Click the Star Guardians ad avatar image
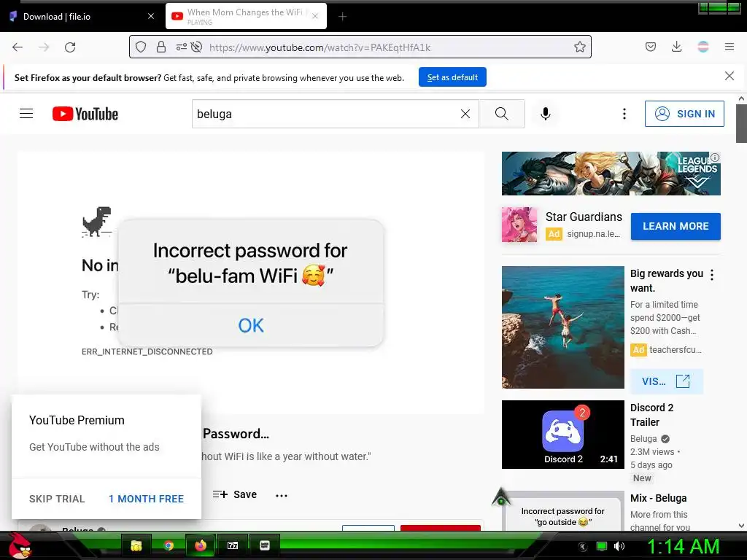This screenshot has height=560, width=747. click(519, 225)
